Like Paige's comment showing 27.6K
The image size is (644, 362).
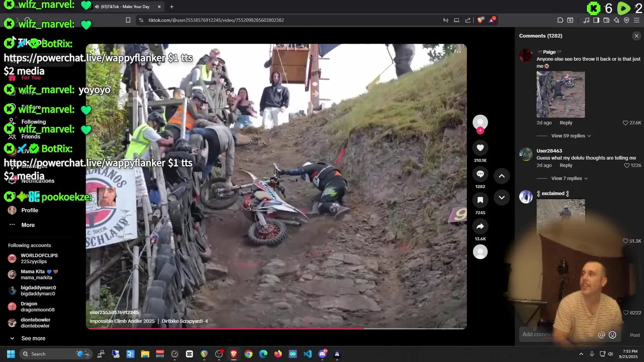pos(625,123)
